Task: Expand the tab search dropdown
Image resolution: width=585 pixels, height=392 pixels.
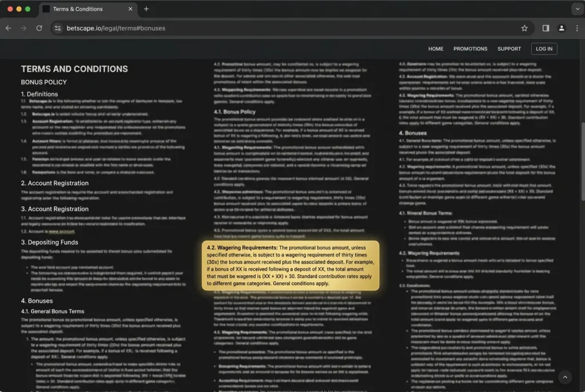Action: tap(577, 9)
